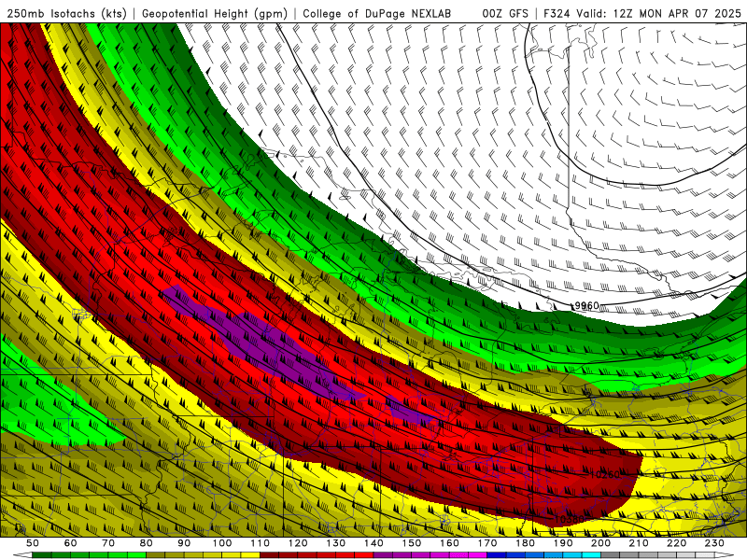The height and width of the screenshot is (560, 747).
Task: Click the 200 label on the color scale
Action: click(x=600, y=543)
